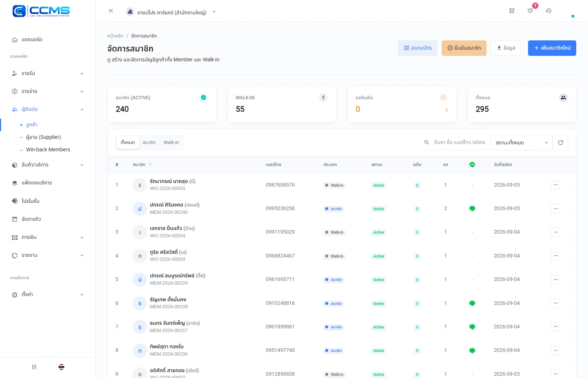The width and height of the screenshot is (588, 378).
Task: Select the ทั้งหมด tab
Action: [x=128, y=143]
